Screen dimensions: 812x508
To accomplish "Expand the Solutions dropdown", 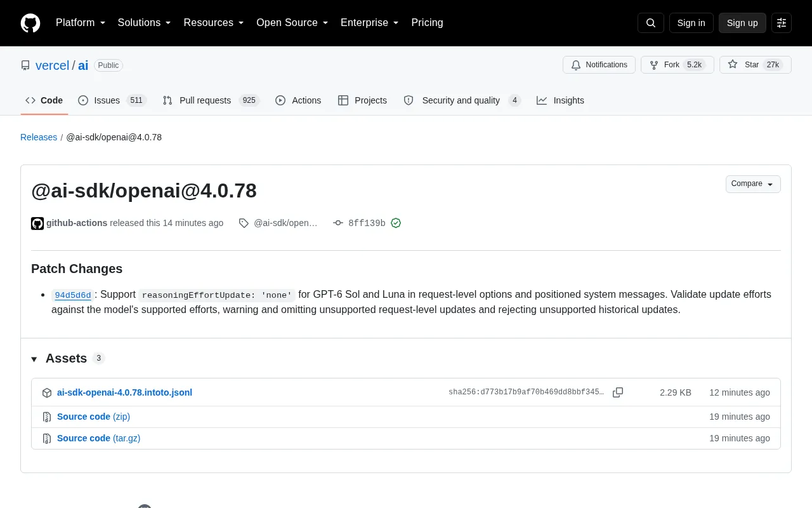I will 145,23.
